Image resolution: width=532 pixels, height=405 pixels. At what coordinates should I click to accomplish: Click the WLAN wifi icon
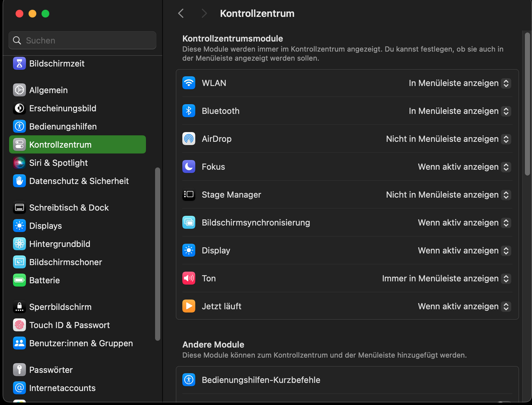click(x=189, y=83)
